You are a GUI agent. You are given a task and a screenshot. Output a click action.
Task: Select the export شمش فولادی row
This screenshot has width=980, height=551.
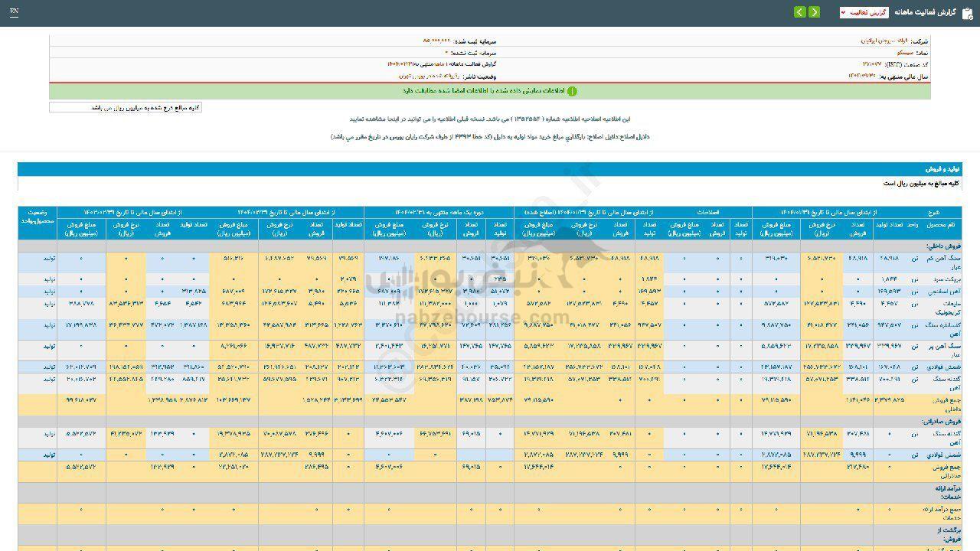[490, 455]
